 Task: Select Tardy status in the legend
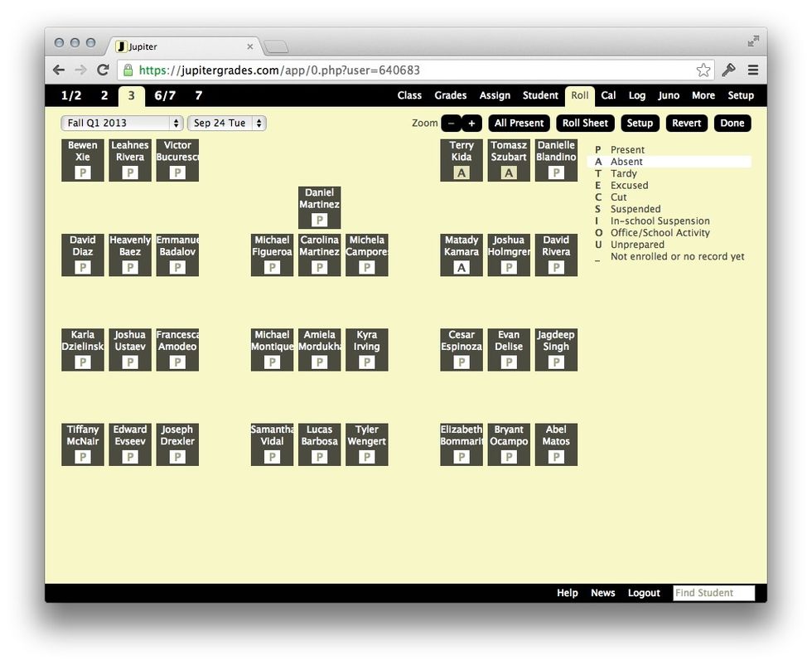(x=623, y=174)
